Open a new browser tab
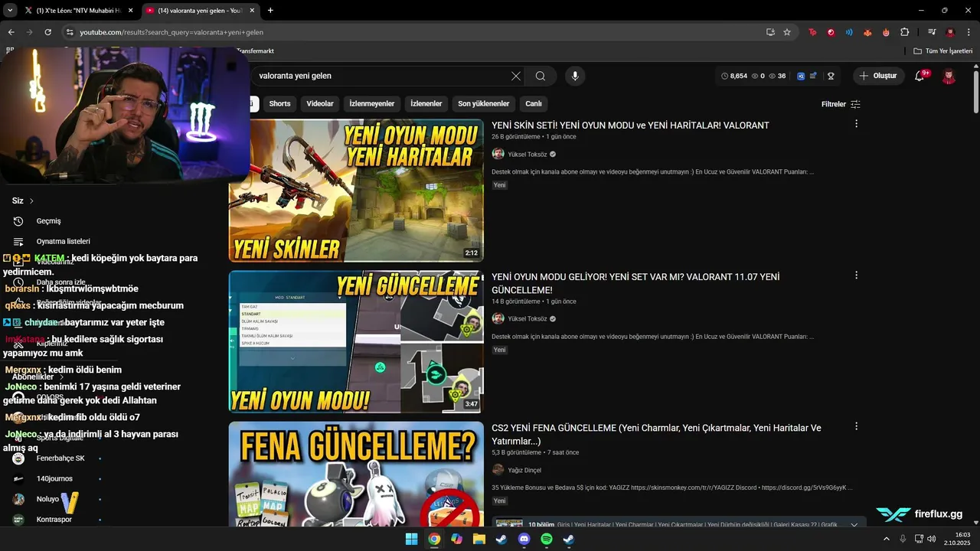The image size is (980, 551). (270, 11)
